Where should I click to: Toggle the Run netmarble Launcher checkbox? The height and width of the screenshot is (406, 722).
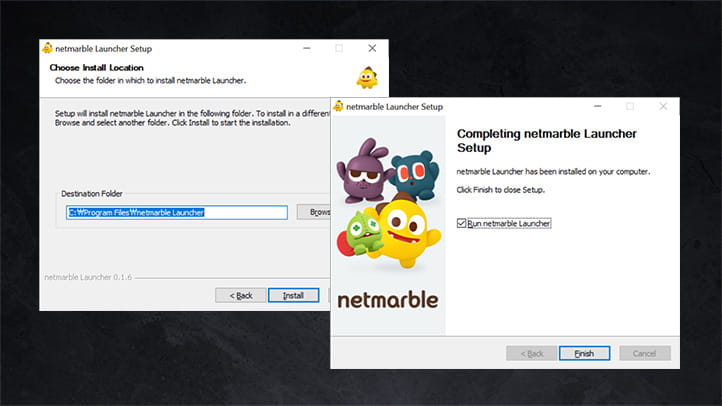point(461,223)
